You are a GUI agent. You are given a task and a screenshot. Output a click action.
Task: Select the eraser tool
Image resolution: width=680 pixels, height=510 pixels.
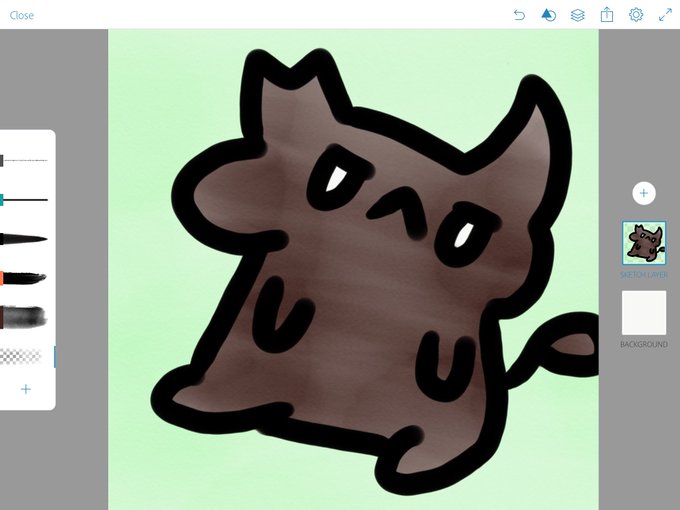tap(22, 356)
